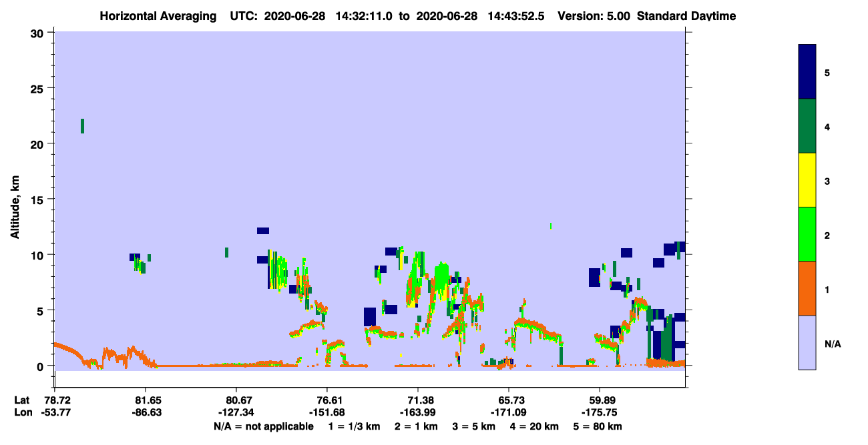Image resolution: width=868 pixels, height=445 pixels.
Task: Click 'N/A = not applicable' legend note
Action: coord(264,426)
